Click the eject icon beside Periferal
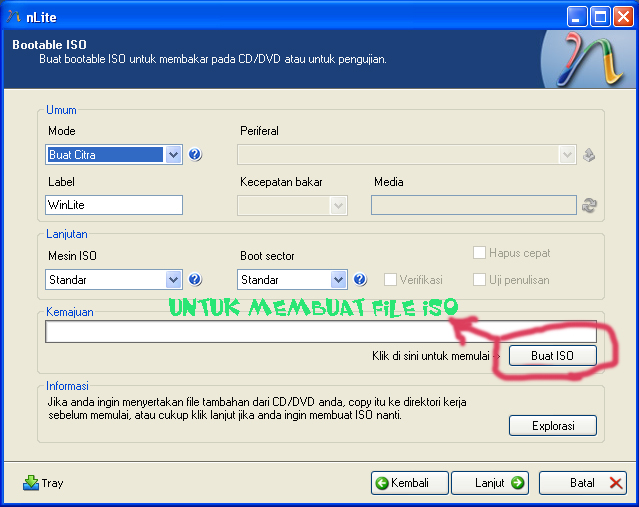The image size is (639, 507). coord(589,155)
